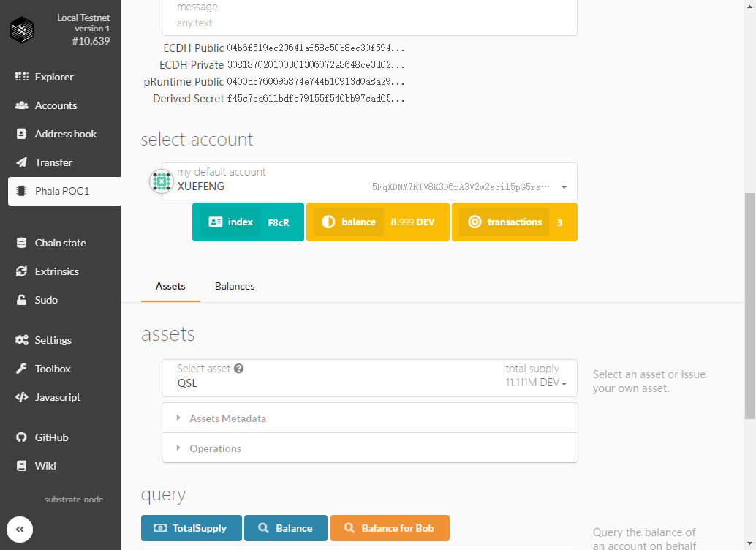Click the Phala logo icon
The image size is (756, 550).
[x=22, y=29]
